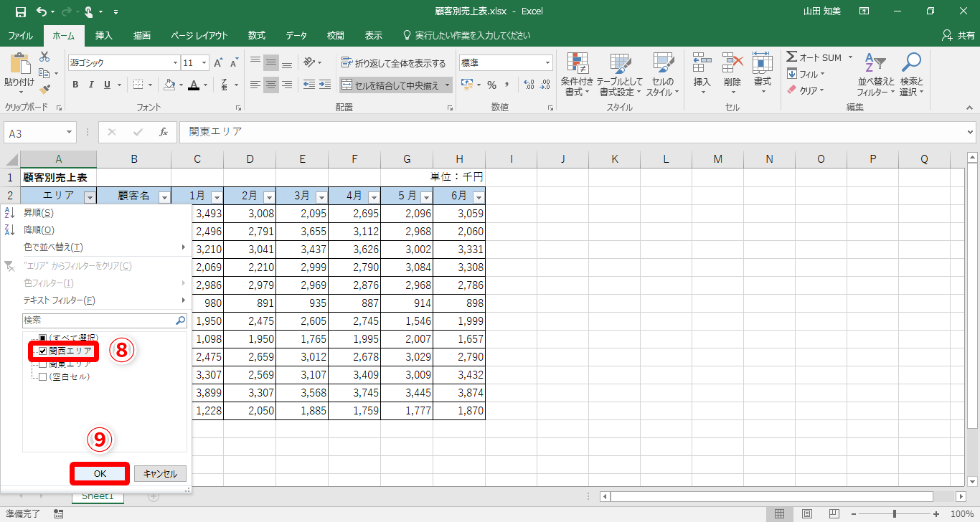Decrease font size with the smaller A icon
Screen dimensions: 980x522
pyautogui.click(x=235, y=63)
